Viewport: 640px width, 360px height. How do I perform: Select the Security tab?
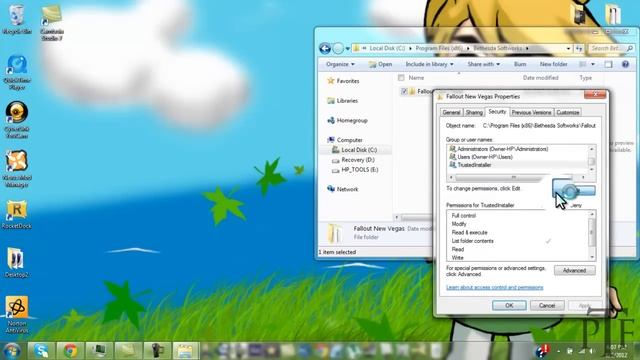tap(497, 111)
